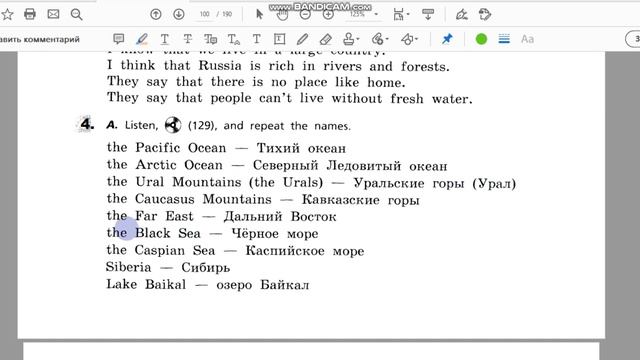The width and height of the screenshot is (640, 360).
Task: Click the word 'Siberia'
Action: [x=128, y=267]
